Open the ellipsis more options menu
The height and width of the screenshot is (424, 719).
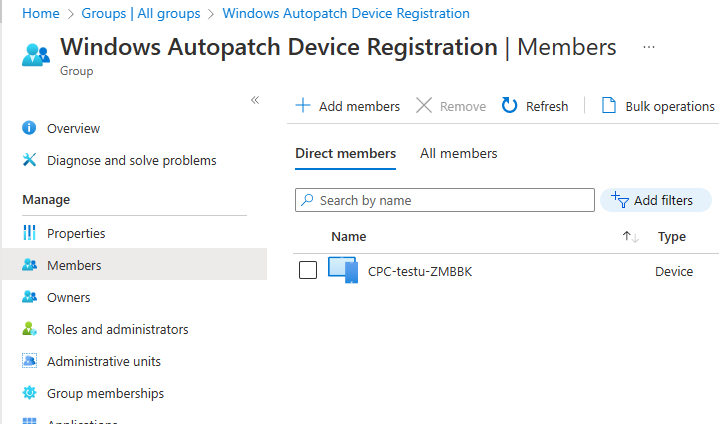(x=648, y=47)
